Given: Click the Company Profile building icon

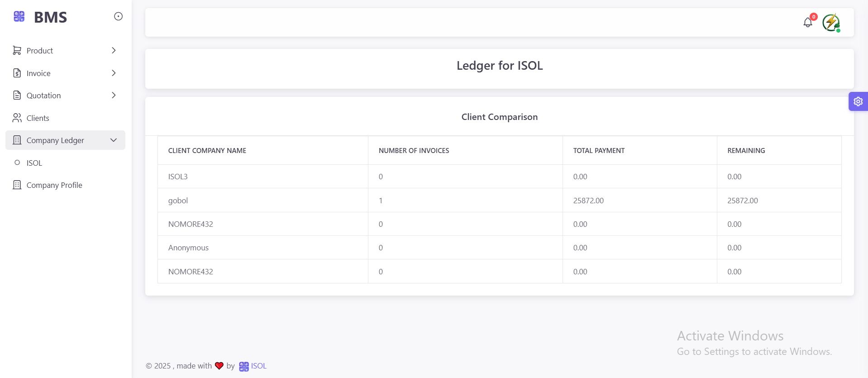Looking at the screenshot, I should click(x=17, y=185).
